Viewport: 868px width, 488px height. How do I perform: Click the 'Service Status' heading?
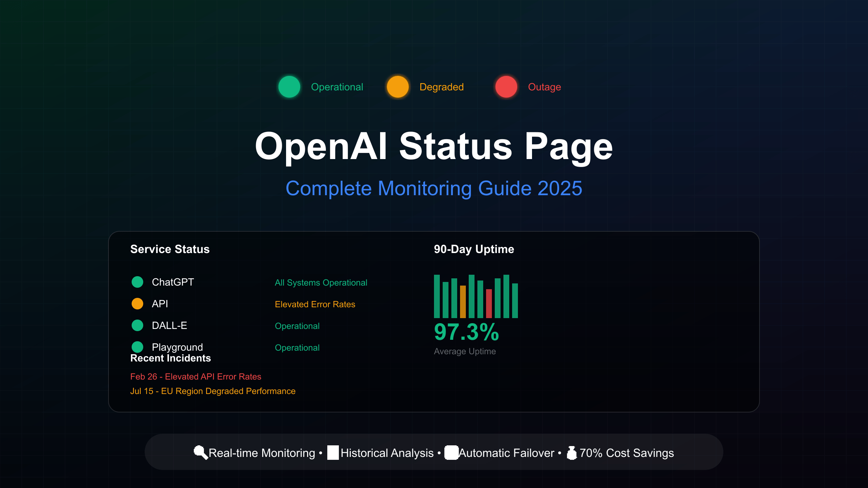coord(170,249)
